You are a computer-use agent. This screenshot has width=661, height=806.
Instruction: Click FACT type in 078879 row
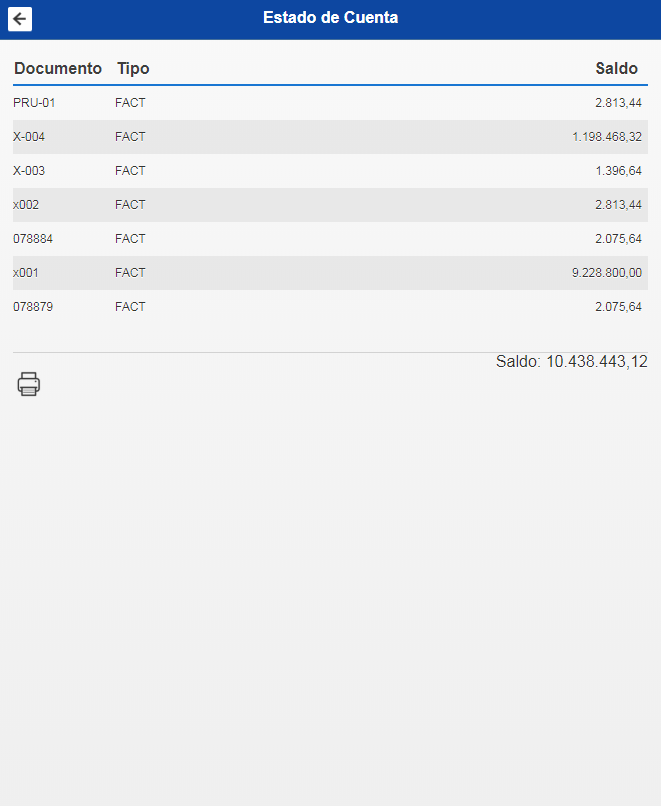pyautogui.click(x=130, y=306)
